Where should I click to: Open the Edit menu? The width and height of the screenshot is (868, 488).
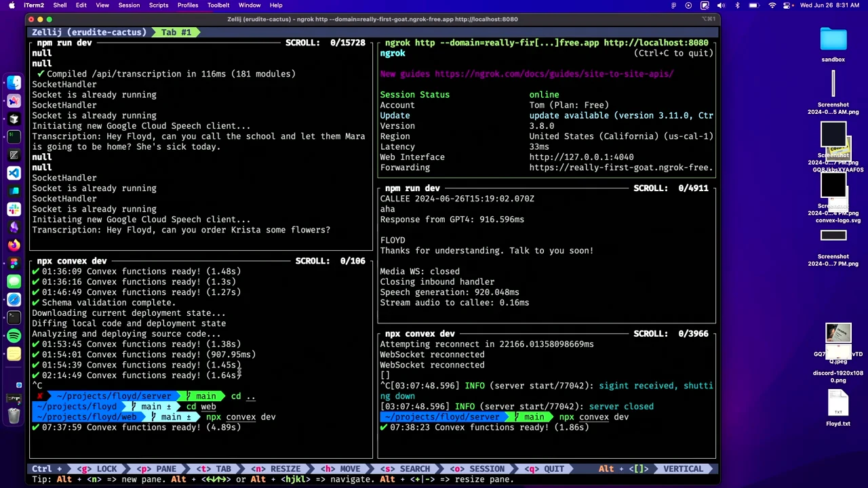tap(81, 5)
